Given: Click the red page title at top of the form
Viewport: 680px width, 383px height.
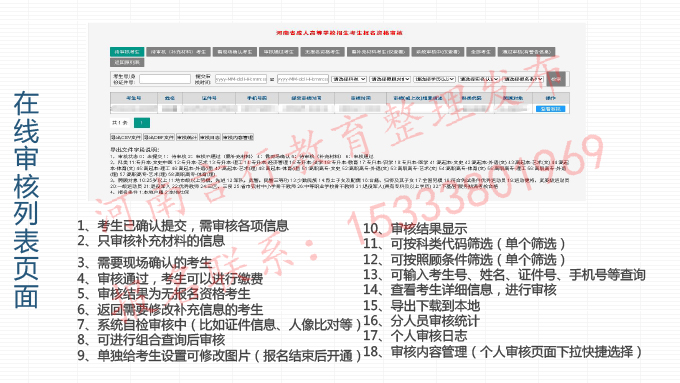Looking at the screenshot, I should coord(340,33).
